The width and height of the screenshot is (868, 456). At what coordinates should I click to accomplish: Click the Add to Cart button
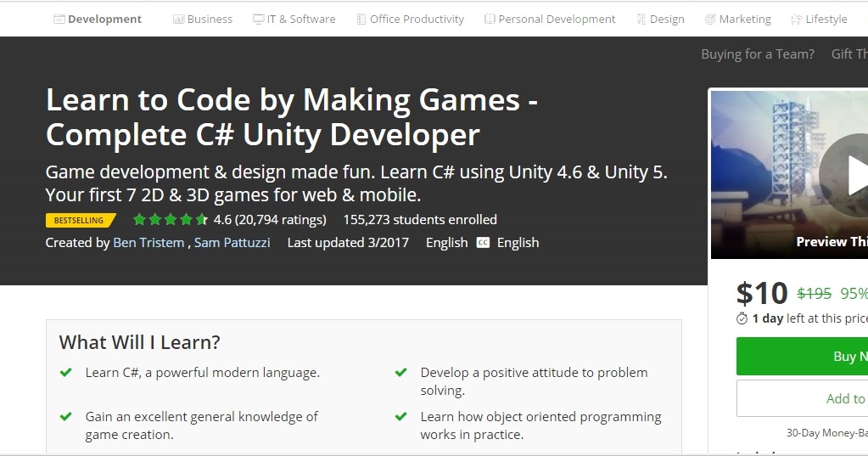click(802, 398)
